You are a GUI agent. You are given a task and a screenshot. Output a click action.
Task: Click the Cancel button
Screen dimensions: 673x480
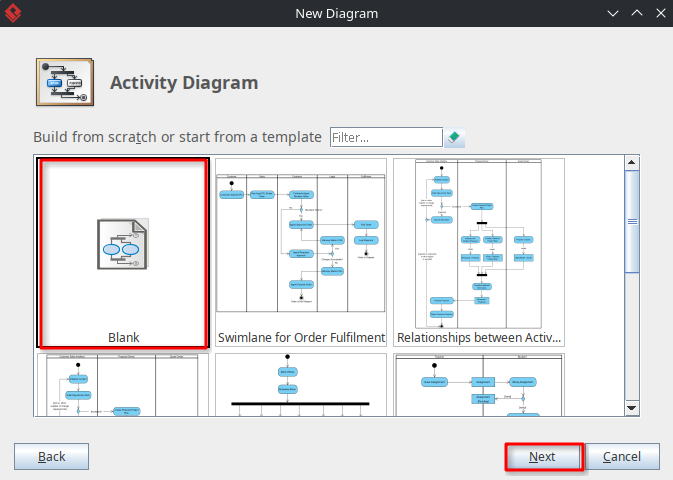pyautogui.click(x=622, y=457)
